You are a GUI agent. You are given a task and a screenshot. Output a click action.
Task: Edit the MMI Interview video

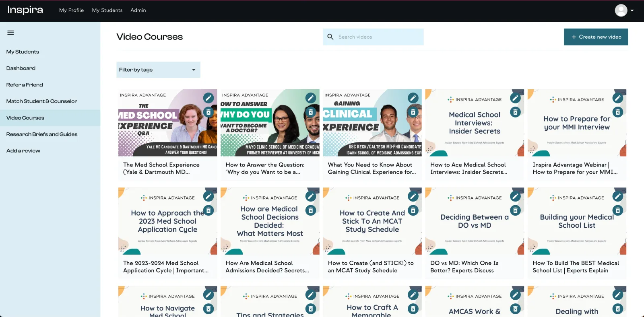tap(618, 98)
